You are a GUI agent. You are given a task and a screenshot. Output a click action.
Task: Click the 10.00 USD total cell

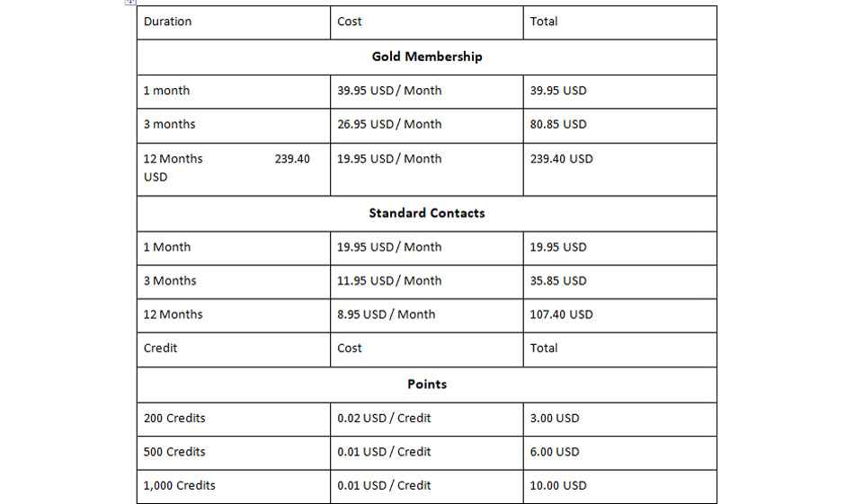tap(557, 486)
